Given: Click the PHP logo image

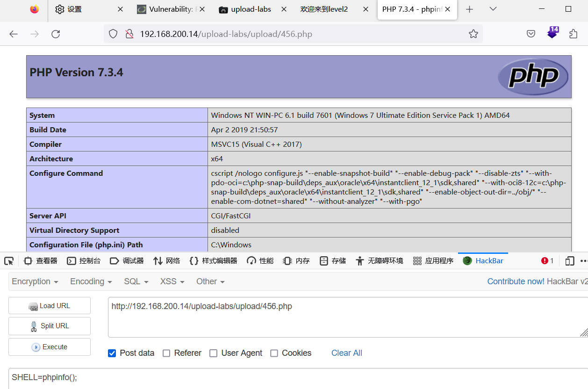Looking at the screenshot, I should 533,77.
